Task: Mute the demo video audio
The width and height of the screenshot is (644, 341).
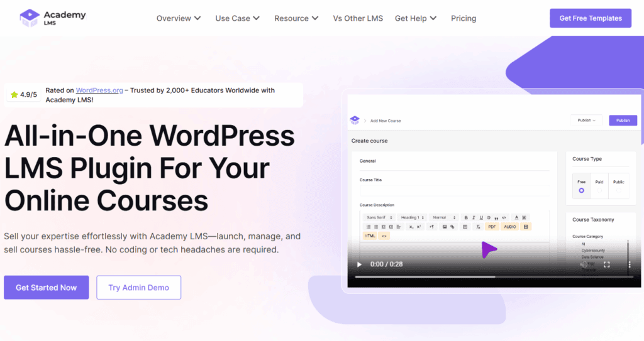Action: [x=584, y=264]
